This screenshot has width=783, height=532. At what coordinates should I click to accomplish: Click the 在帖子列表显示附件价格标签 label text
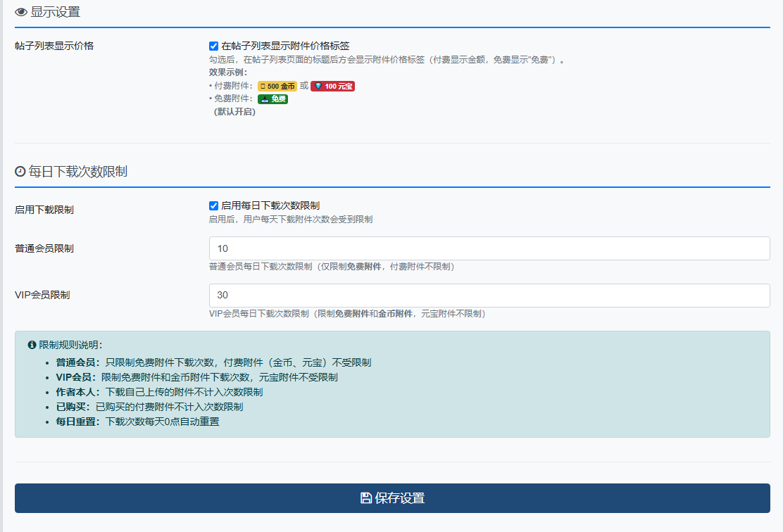[285, 46]
